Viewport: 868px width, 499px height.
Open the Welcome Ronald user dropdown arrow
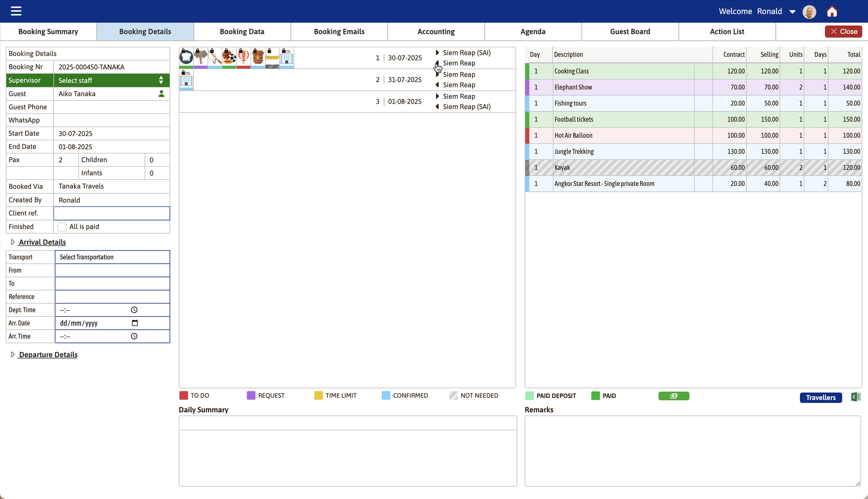click(792, 12)
